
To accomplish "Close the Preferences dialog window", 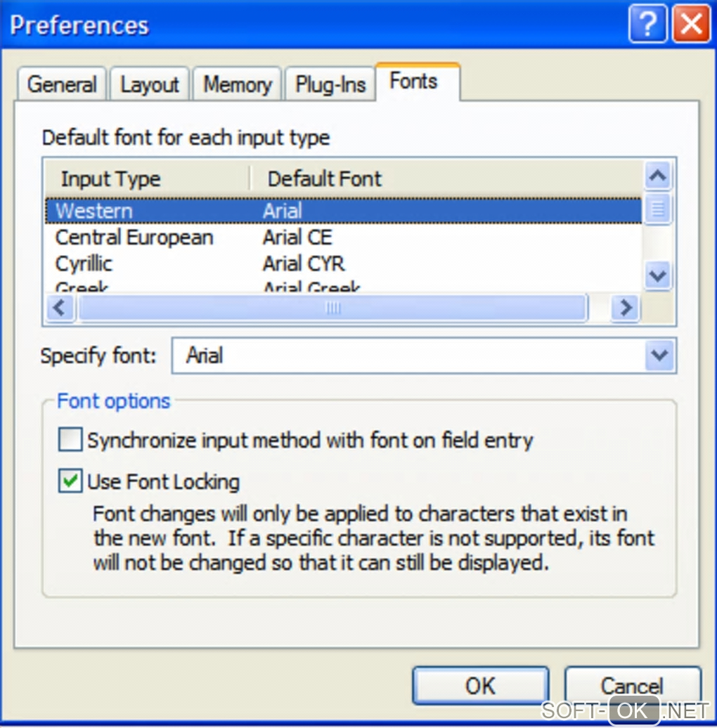I will pos(691,26).
